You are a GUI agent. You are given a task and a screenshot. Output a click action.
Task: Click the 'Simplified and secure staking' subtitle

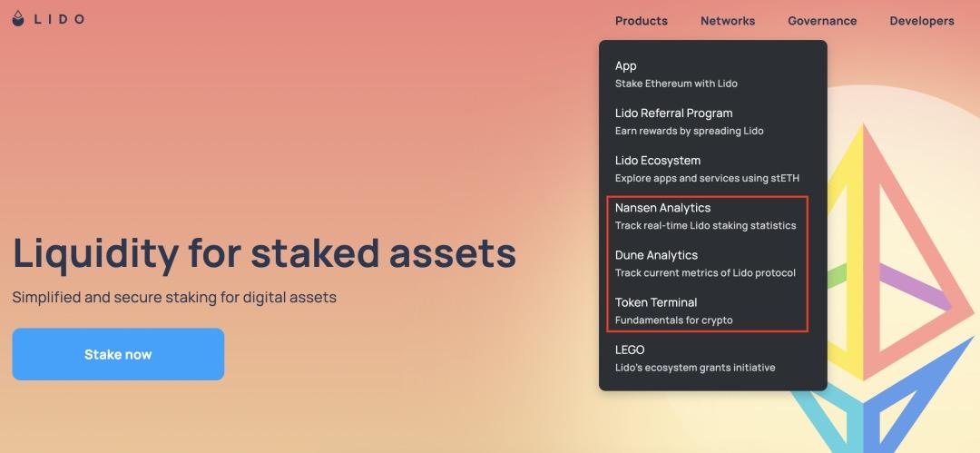[x=174, y=298]
